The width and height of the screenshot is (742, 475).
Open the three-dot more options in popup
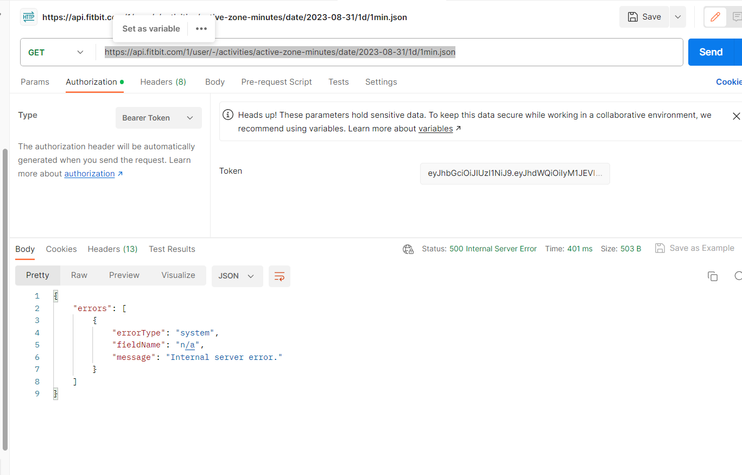pyautogui.click(x=201, y=29)
